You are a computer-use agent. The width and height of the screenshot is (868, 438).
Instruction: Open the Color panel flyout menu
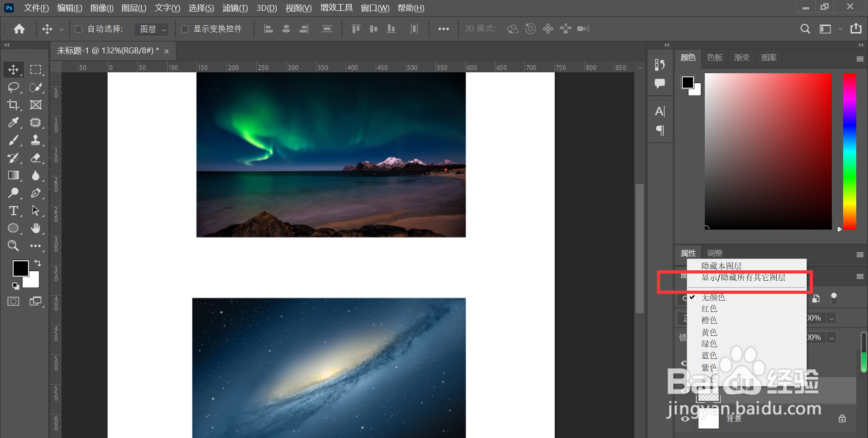pyautogui.click(x=860, y=59)
